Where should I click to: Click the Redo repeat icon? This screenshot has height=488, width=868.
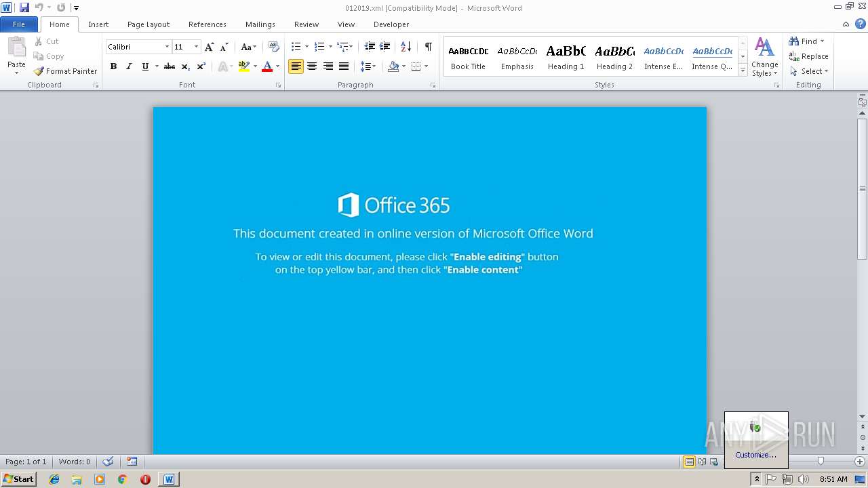61,7
